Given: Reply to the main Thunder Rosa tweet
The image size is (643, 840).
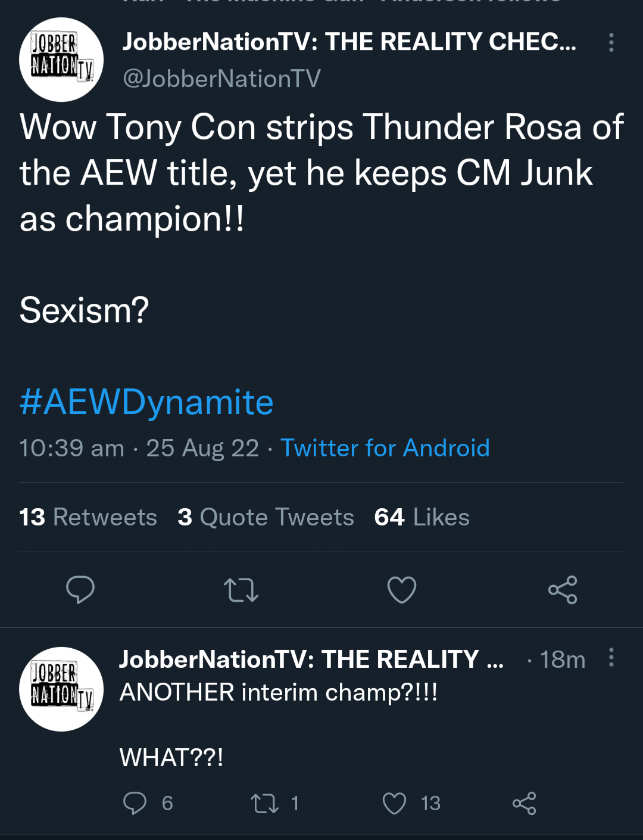Looking at the screenshot, I should (80, 590).
